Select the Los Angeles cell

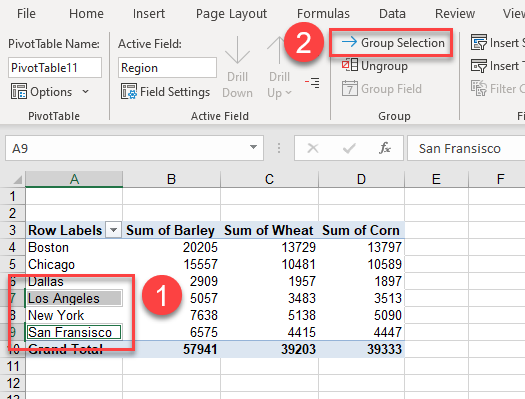(74, 298)
